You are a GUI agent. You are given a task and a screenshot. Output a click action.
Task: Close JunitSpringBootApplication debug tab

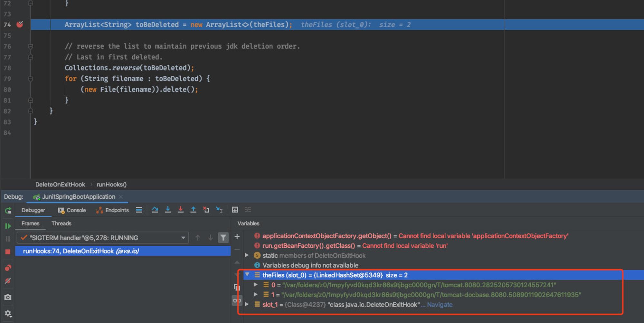click(121, 197)
